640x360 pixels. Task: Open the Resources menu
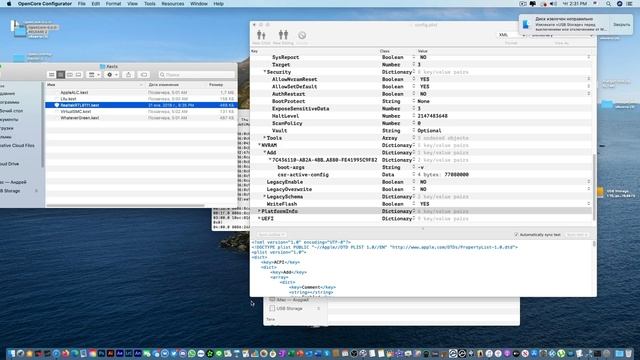pos(173,4)
